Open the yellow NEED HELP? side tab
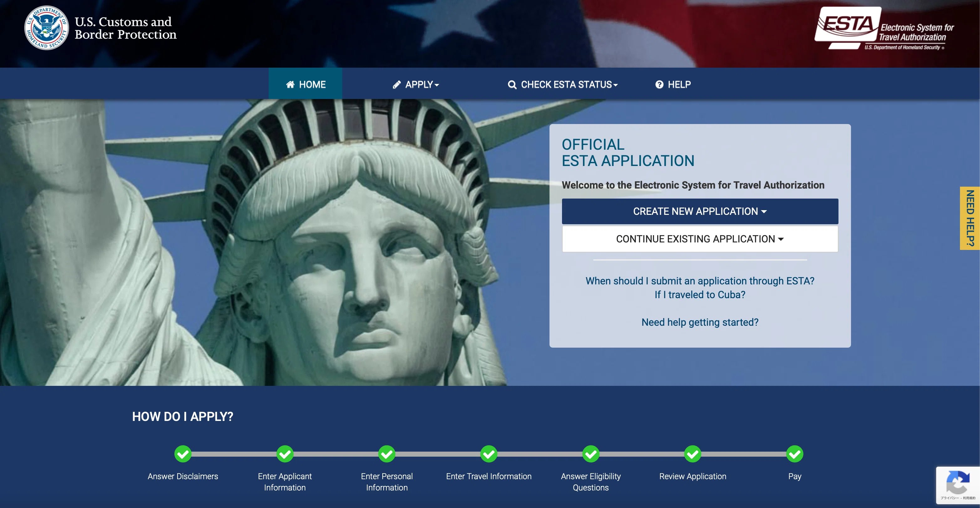The height and width of the screenshot is (508, 980). 970,218
